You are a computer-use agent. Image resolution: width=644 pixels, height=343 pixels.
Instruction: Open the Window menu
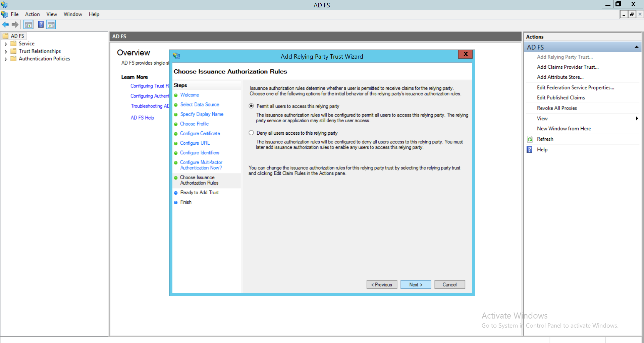(x=73, y=14)
